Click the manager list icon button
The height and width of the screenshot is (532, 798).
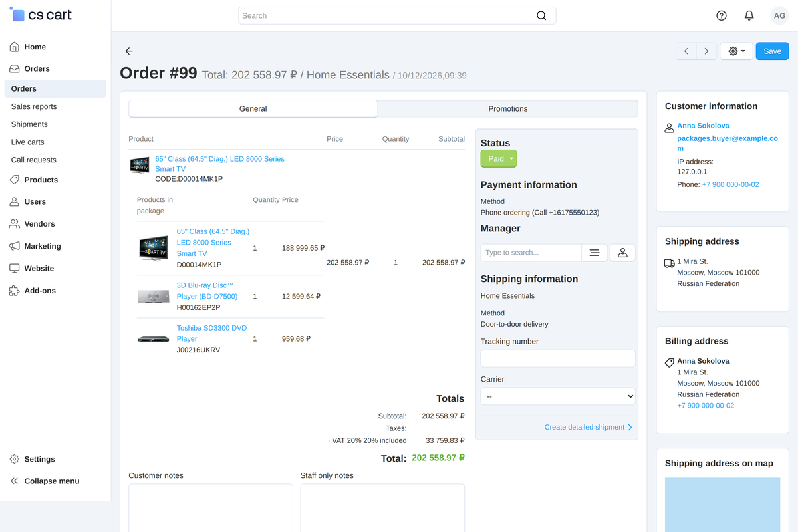coord(595,253)
